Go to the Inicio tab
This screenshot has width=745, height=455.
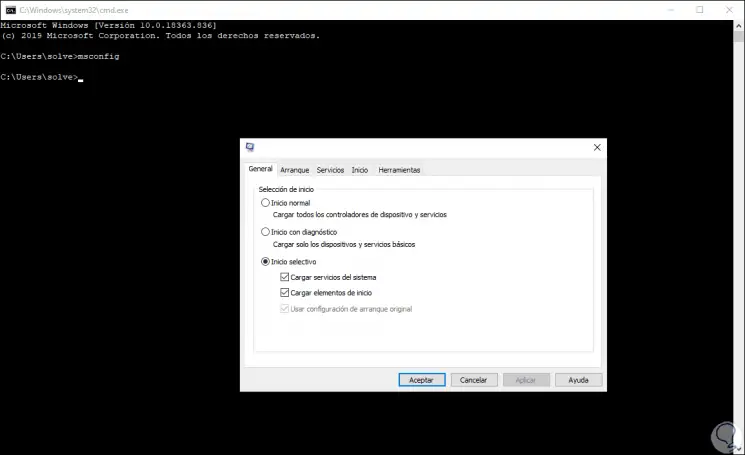[360, 170]
